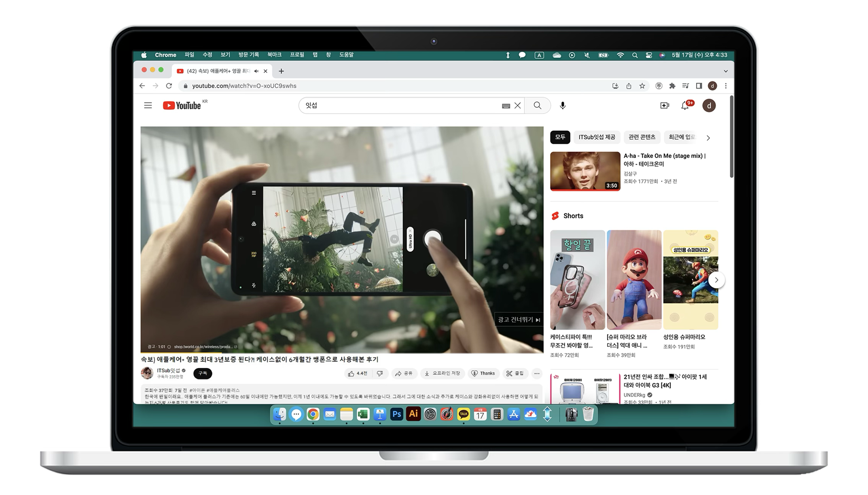Open more actions three-dot menu under video

(537, 373)
